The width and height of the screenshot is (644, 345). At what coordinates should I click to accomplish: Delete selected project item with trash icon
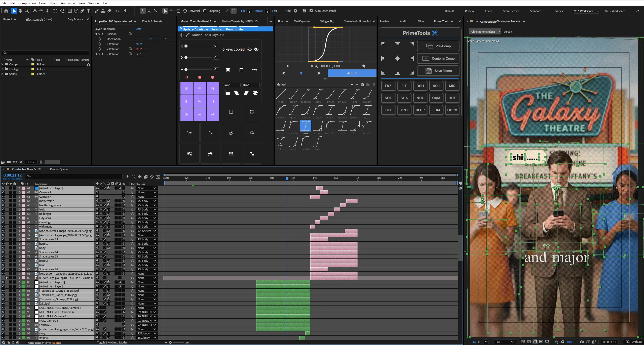41,162
